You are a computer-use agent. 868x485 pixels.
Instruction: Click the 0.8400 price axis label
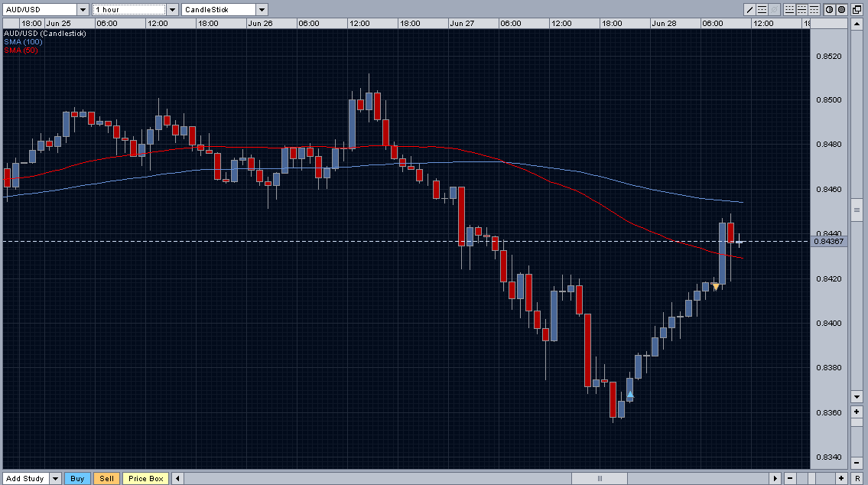829,324
